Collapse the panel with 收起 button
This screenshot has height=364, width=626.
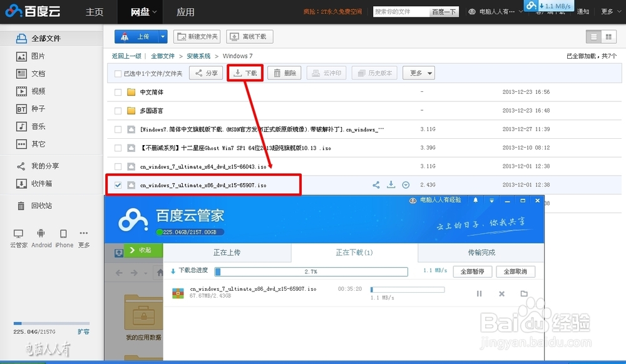click(x=143, y=250)
